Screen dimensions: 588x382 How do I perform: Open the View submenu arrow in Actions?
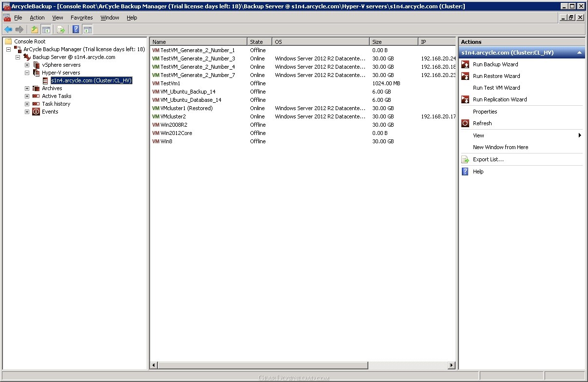click(x=580, y=135)
